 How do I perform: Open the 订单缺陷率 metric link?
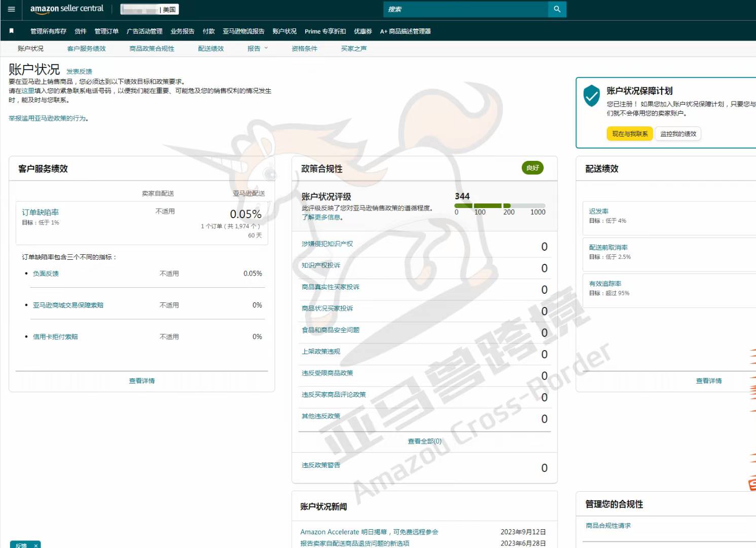coord(40,212)
